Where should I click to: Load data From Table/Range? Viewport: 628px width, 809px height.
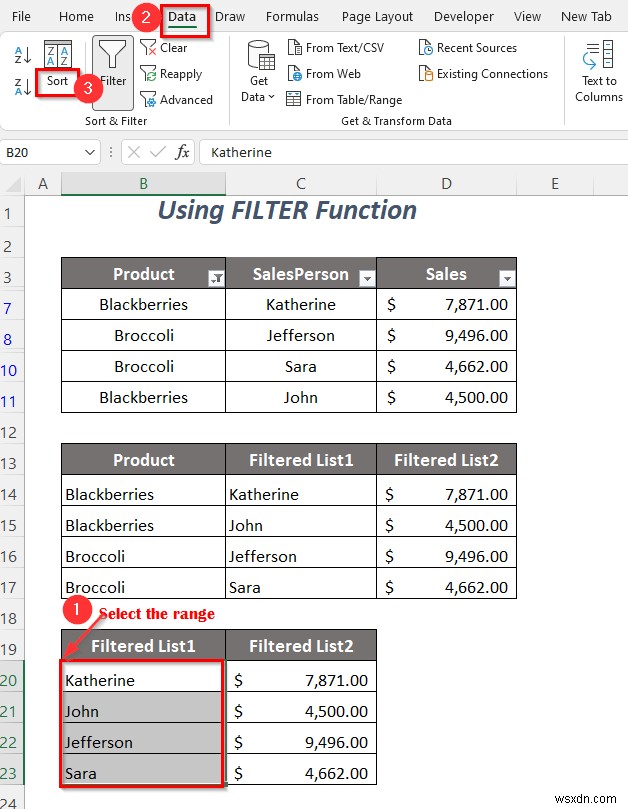pyautogui.click(x=344, y=100)
